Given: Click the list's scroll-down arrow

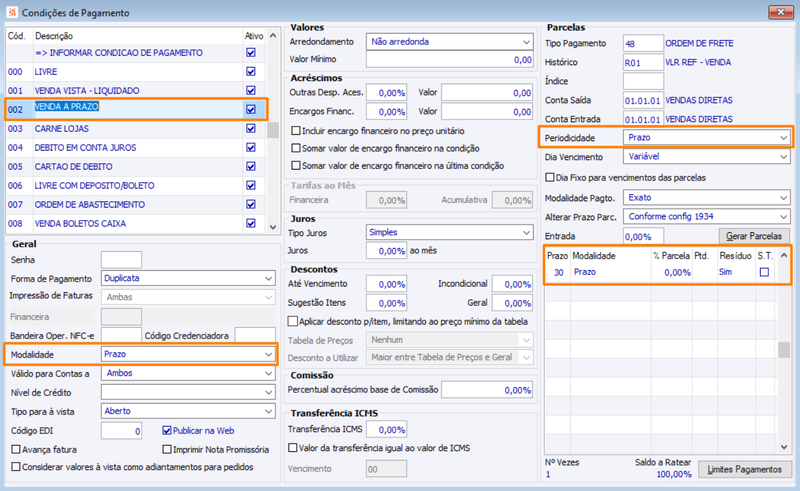Looking at the screenshot, I should click(273, 227).
